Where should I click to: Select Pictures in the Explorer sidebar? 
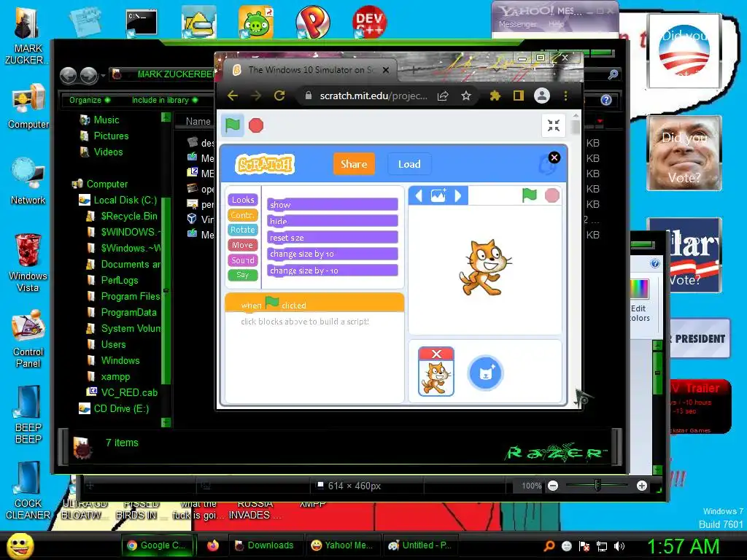[x=104, y=136]
